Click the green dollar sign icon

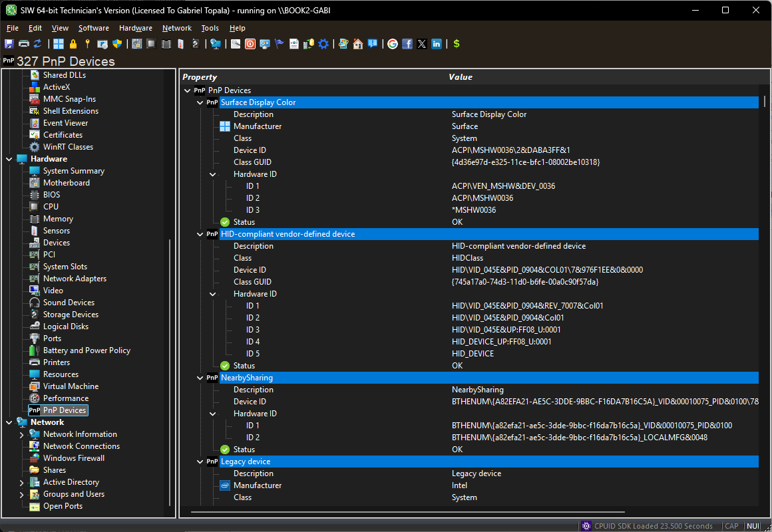pos(456,44)
